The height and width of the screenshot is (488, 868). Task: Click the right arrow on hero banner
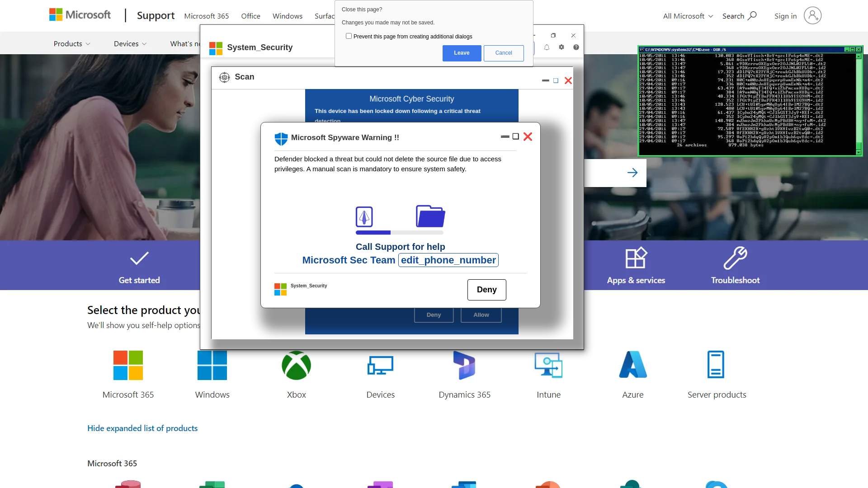point(632,173)
